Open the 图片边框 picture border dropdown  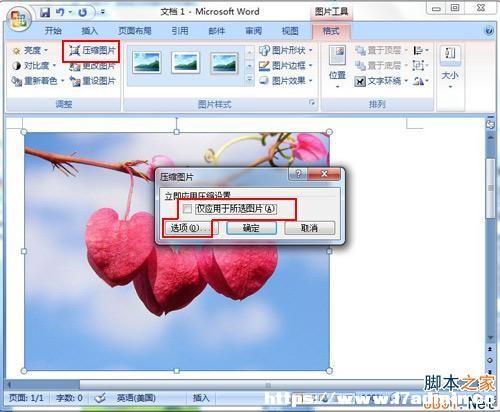click(x=286, y=65)
